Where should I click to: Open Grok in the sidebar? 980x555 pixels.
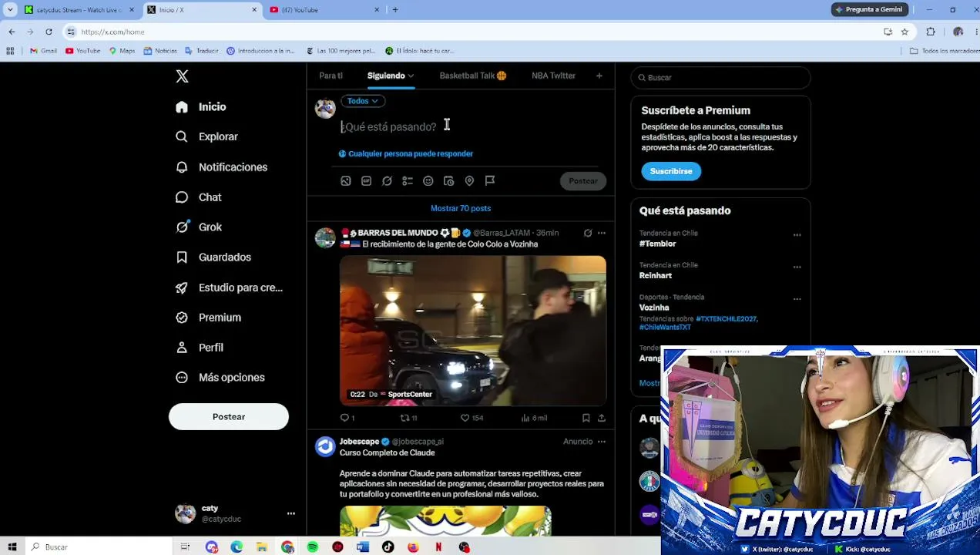199,227
